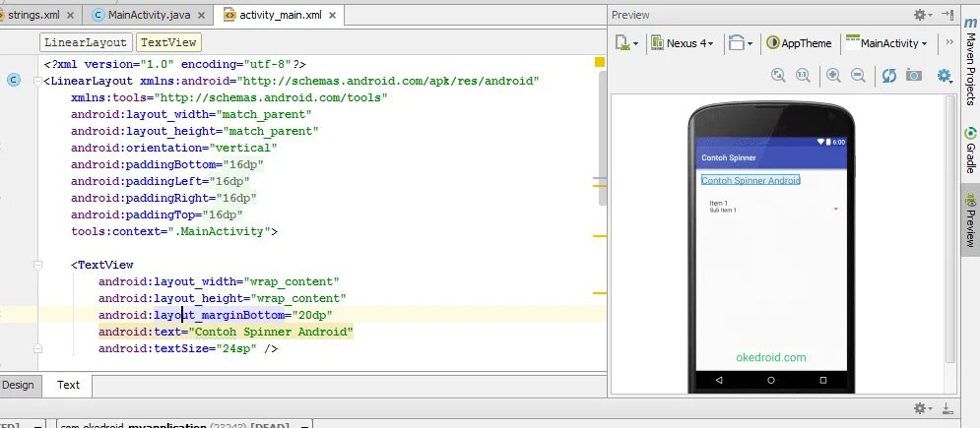This screenshot has height=428, width=980.
Task: Zoom out of the layout preview
Action: click(x=858, y=76)
